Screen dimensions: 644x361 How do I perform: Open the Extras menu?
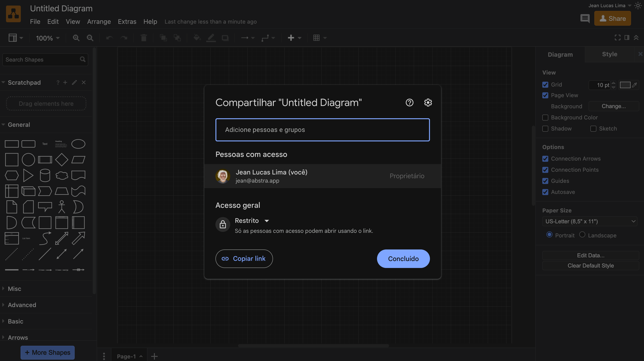click(x=127, y=22)
